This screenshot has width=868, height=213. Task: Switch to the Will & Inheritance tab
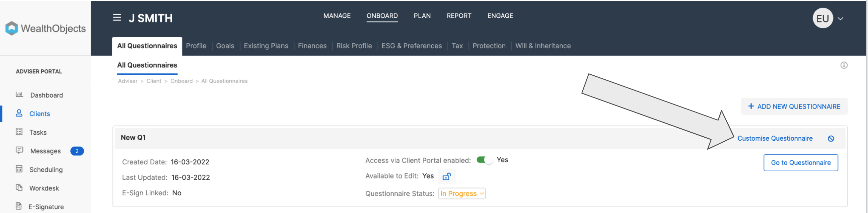pos(543,46)
